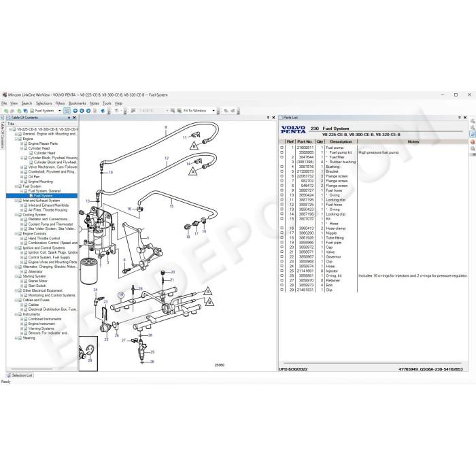Viewport: 476px width, 476px height.
Task: Open the File menu
Action: [x=4, y=103]
